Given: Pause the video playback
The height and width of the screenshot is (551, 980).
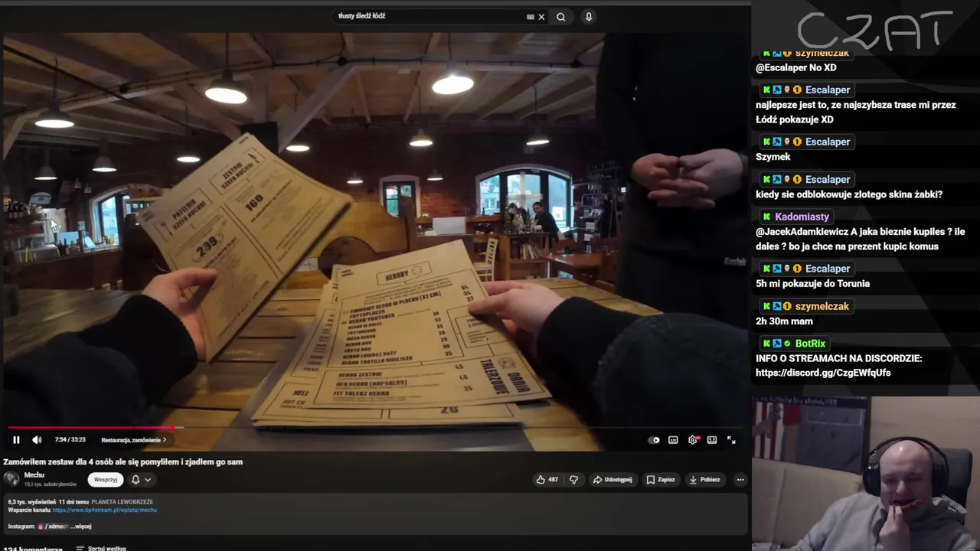Looking at the screenshot, I should click(16, 440).
